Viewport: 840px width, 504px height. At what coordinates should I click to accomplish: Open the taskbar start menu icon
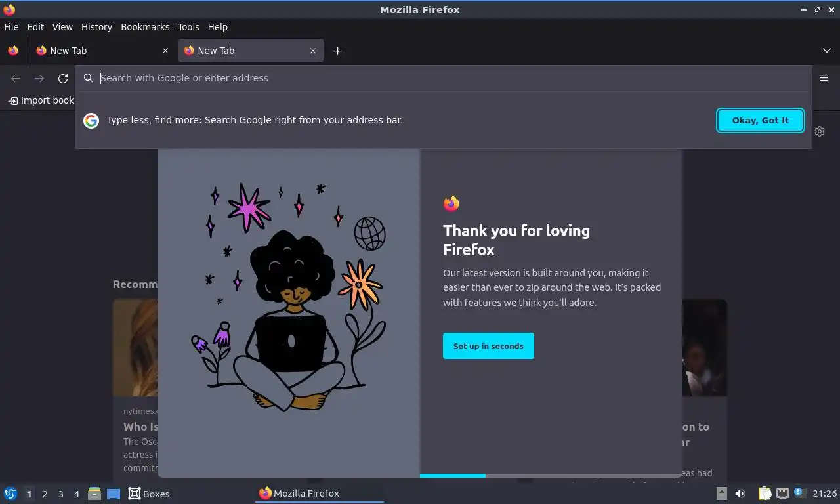pyautogui.click(x=10, y=493)
